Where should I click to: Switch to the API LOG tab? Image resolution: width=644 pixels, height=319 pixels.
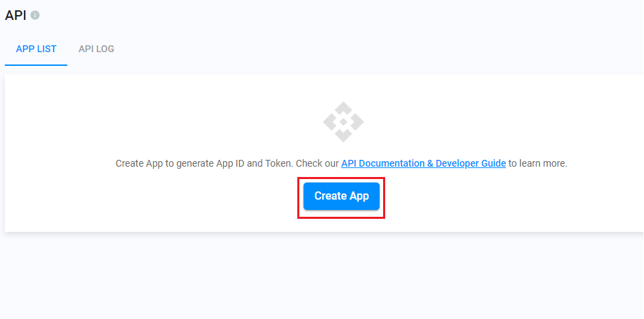(x=96, y=49)
